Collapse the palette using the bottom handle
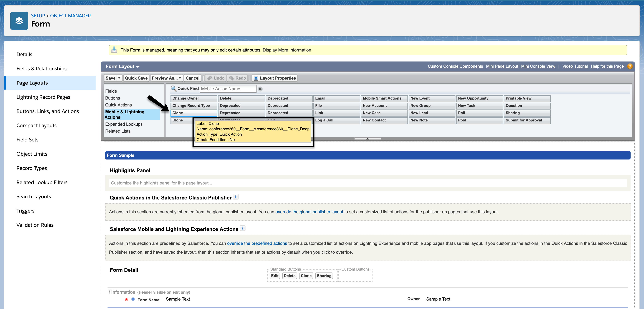Screen dimensions: 644x309 click(x=368, y=139)
